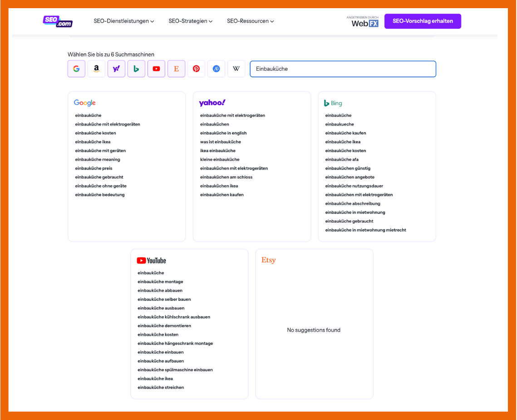
Task: Select Google suggestion einbauküche kosten
Action: click(95, 133)
